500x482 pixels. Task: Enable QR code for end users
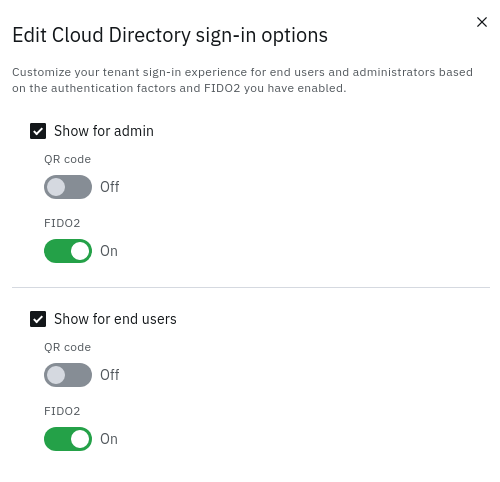point(68,375)
